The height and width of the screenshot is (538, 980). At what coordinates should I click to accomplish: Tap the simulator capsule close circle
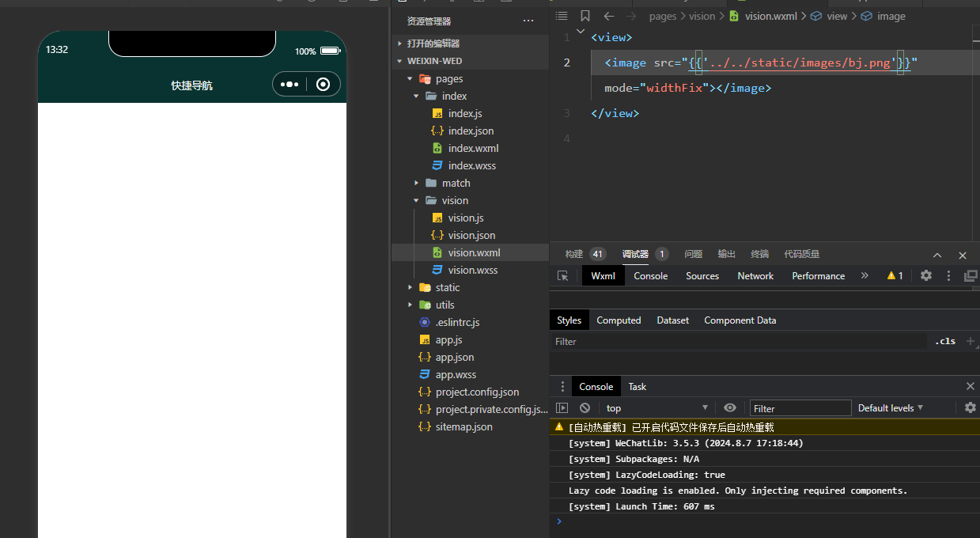pos(323,85)
